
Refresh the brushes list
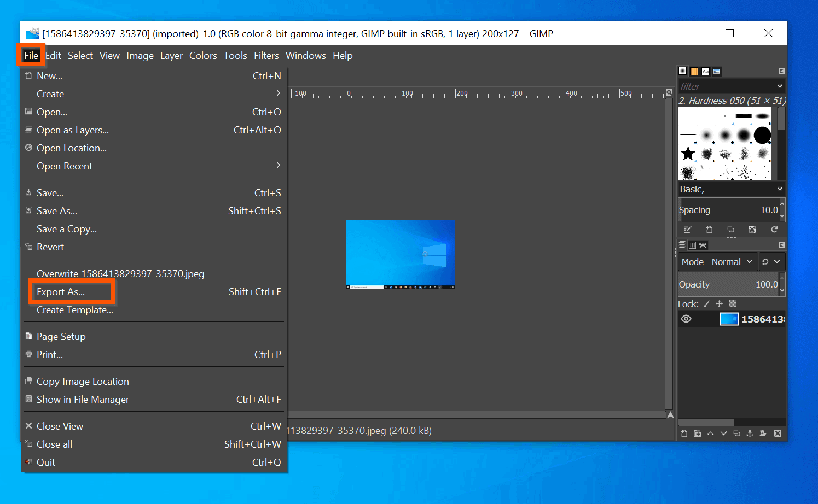tap(775, 230)
